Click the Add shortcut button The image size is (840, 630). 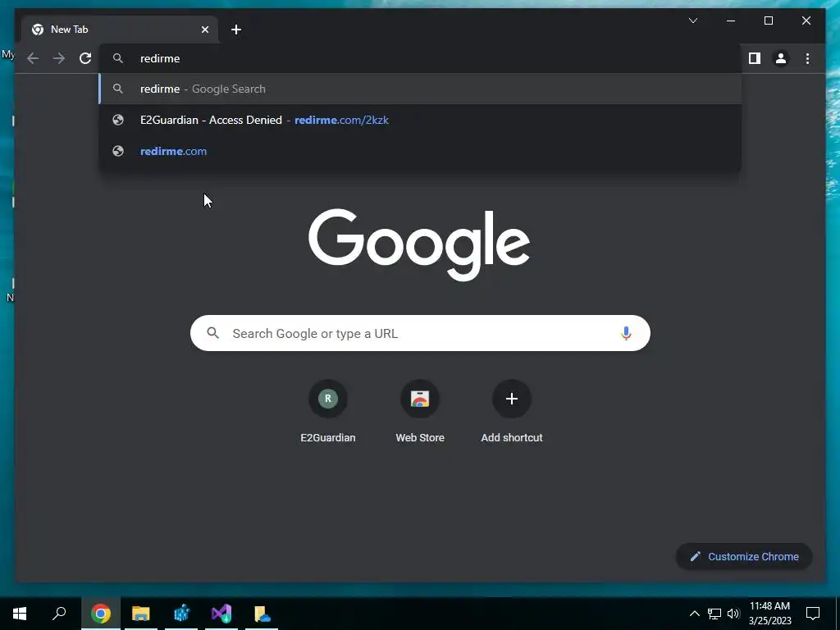pos(512,412)
